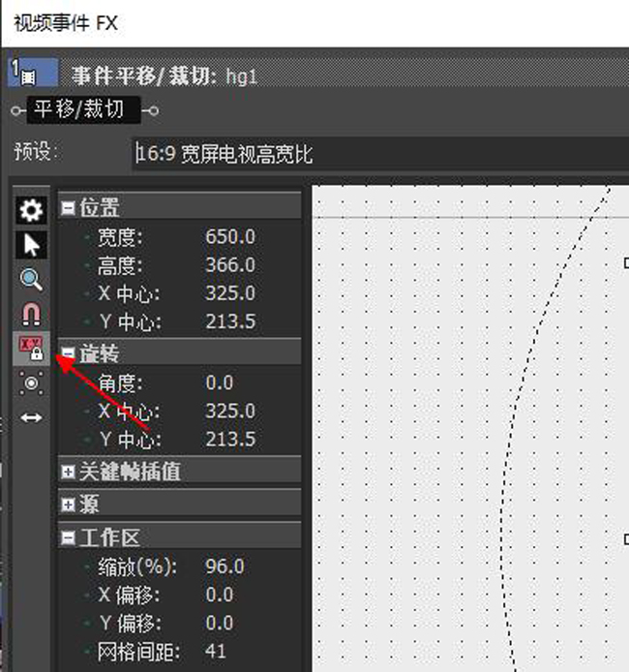The height and width of the screenshot is (672, 629).
Task: Click the 位置 X 中心 value 325.0
Action: click(x=230, y=293)
